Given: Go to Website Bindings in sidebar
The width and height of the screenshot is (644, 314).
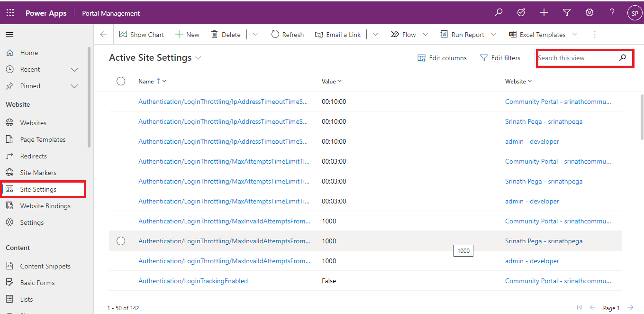Looking at the screenshot, I should 45,206.
